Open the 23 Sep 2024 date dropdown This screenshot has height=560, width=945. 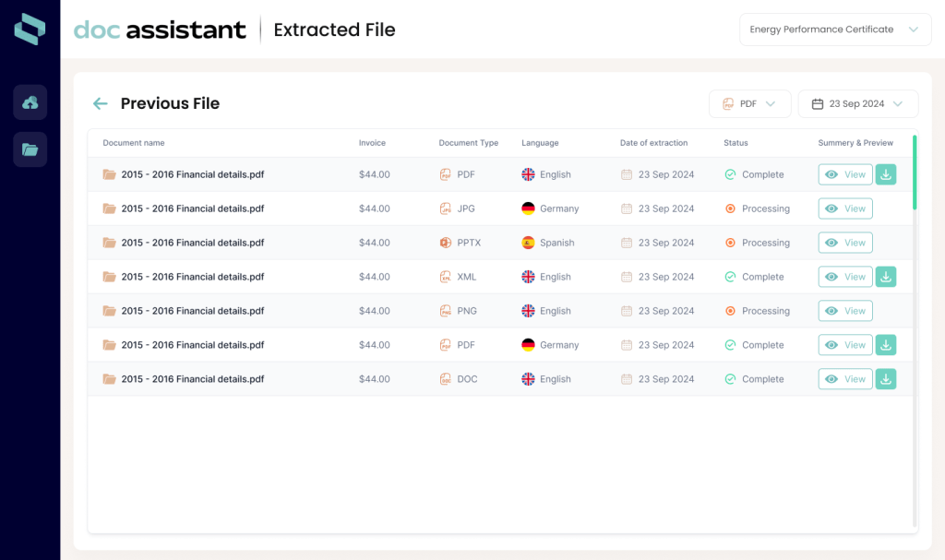(857, 104)
